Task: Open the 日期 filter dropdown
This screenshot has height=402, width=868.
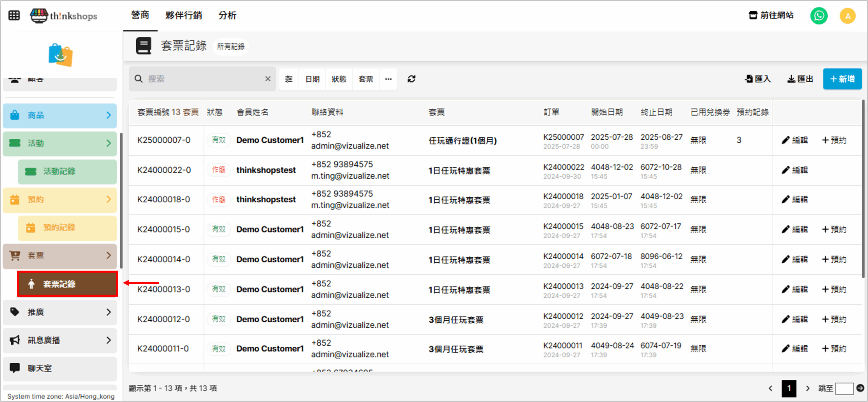Action: coord(312,79)
